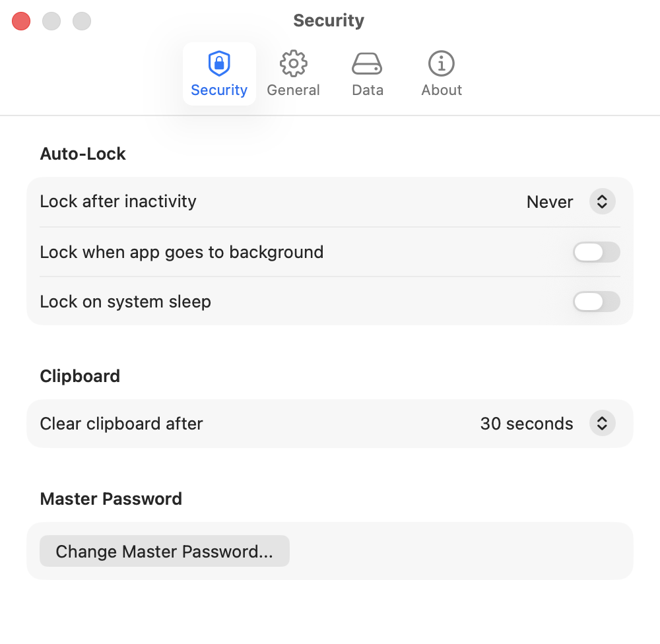Go to the About tab
Viewport: 660px width, 644px height.
point(441,75)
